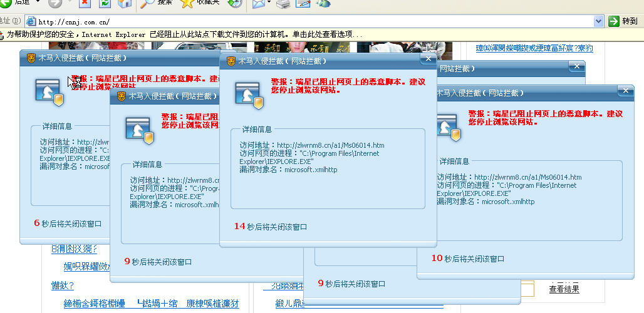
Task: Click the grey Forward arrow button
Action: click(x=55, y=3)
